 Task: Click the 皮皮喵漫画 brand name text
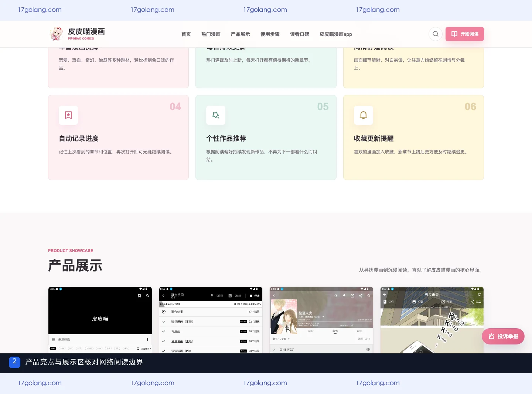point(86,31)
